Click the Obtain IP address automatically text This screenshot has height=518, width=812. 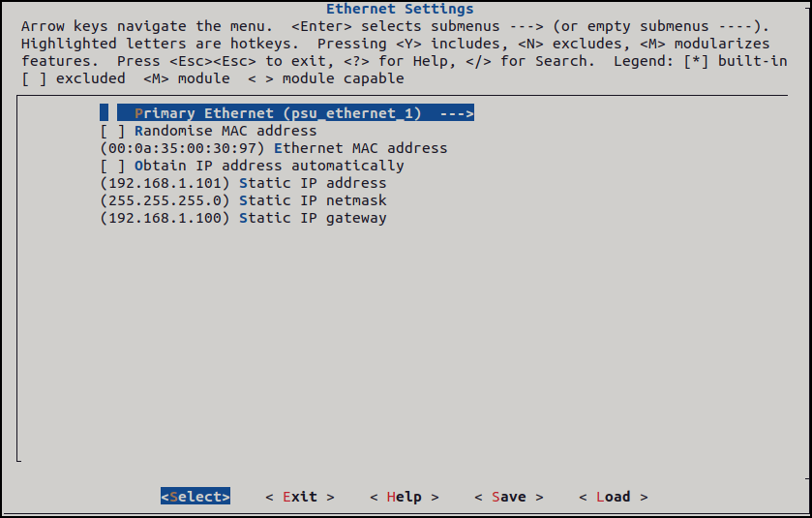coord(269,166)
